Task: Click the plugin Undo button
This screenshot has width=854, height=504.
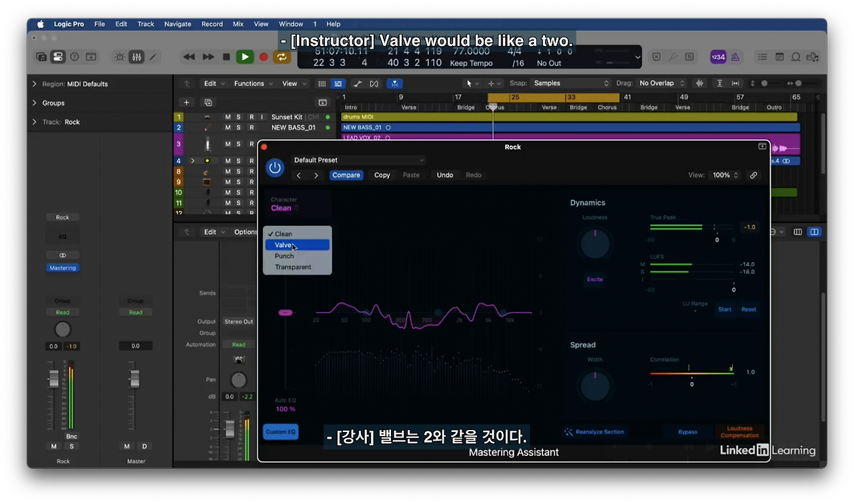Action: point(445,175)
